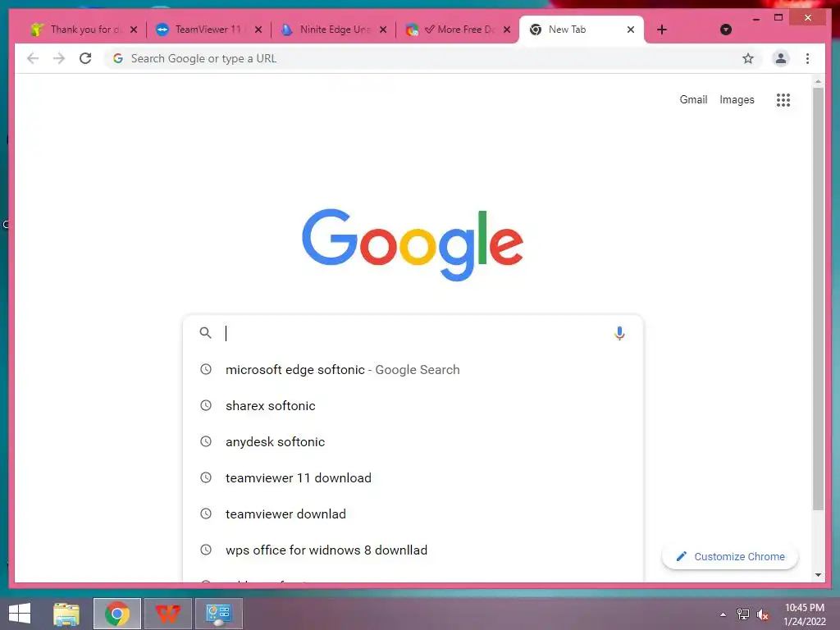Open Chrome's three-dot menu
This screenshot has width=840, height=630.
coord(807,58)
